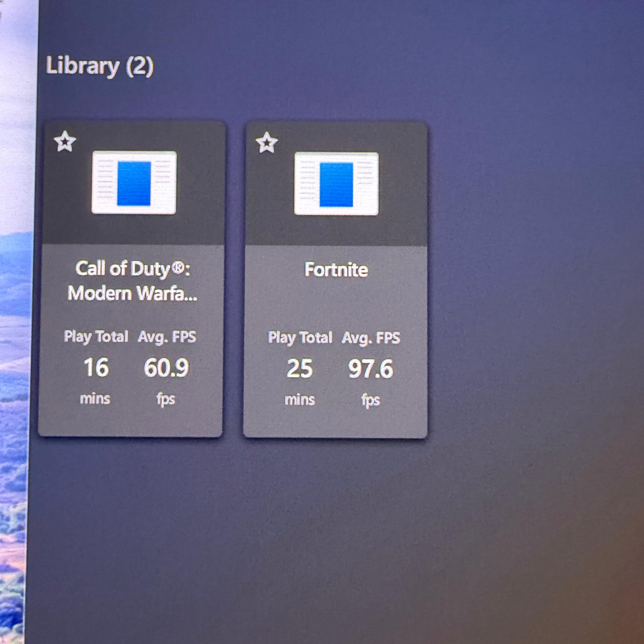
Task: Favorite Call of Duty with star icon
Action: coord(65,141)
